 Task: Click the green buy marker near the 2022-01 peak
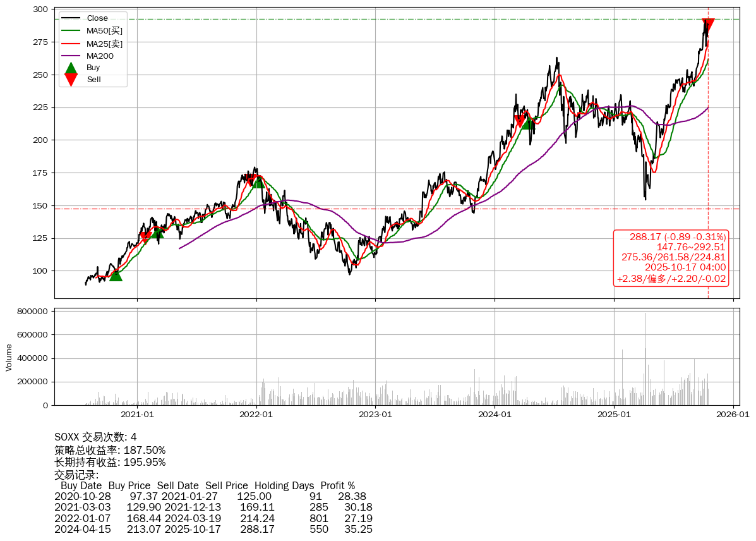pyautogui.click(x=258, y=182)
